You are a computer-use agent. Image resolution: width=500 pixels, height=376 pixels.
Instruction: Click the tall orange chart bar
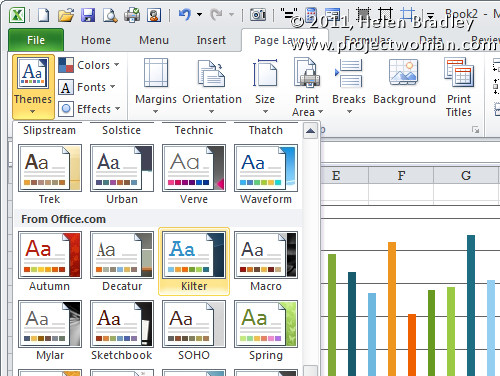coord(392,309)
